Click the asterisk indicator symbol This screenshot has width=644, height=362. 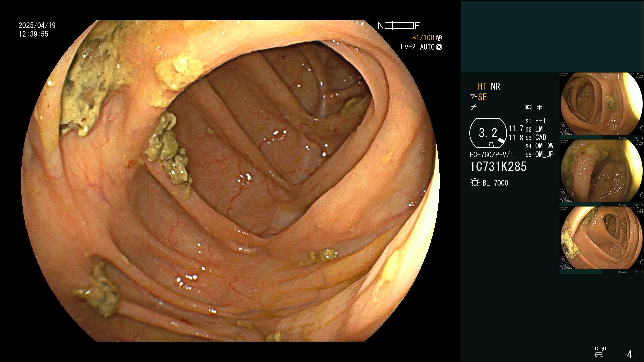[x=539, y=108]
